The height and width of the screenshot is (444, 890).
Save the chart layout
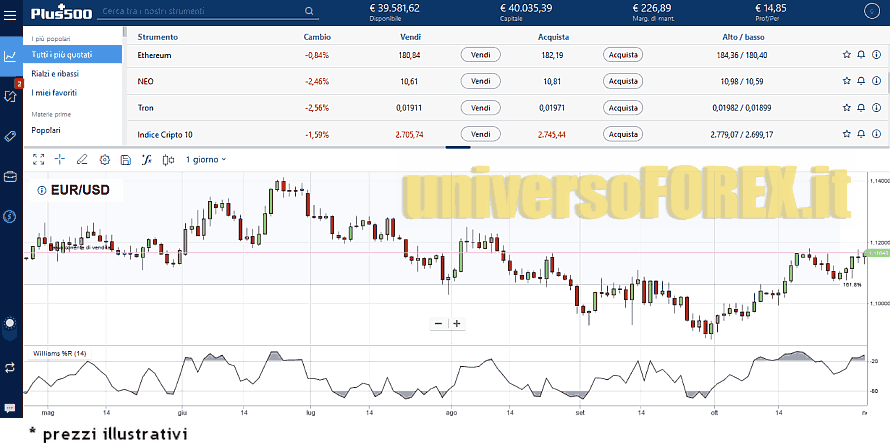[x=125, y=159]
